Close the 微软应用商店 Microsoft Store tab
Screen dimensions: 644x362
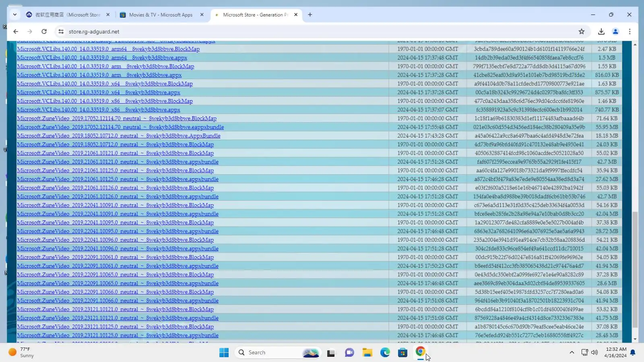(x=108, y=14)
